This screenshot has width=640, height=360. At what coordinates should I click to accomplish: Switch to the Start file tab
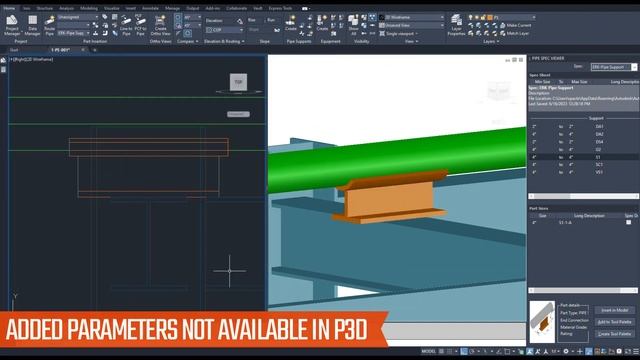click(14, 50)
